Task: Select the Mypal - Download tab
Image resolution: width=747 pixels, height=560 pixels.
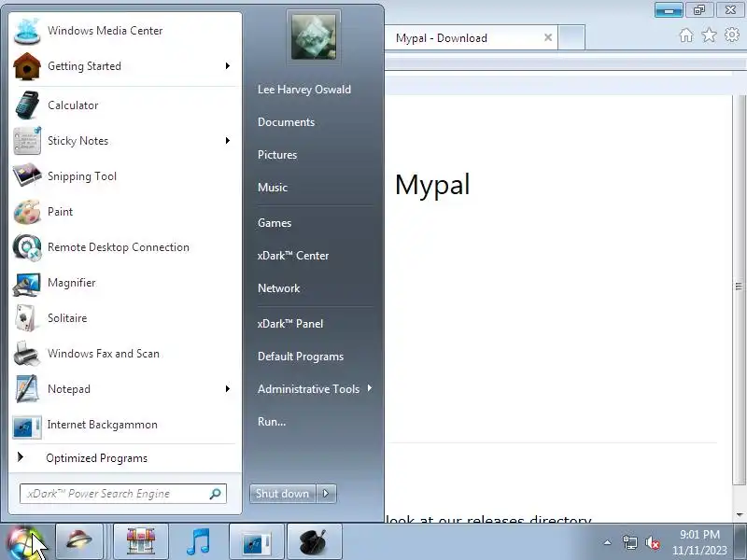Action: point(471,37)
